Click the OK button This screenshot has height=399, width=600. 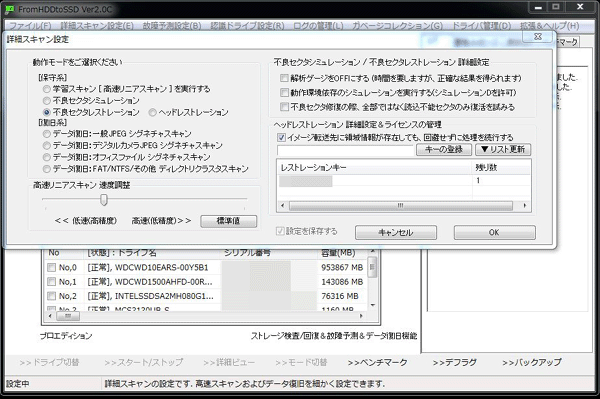(494, 232)
